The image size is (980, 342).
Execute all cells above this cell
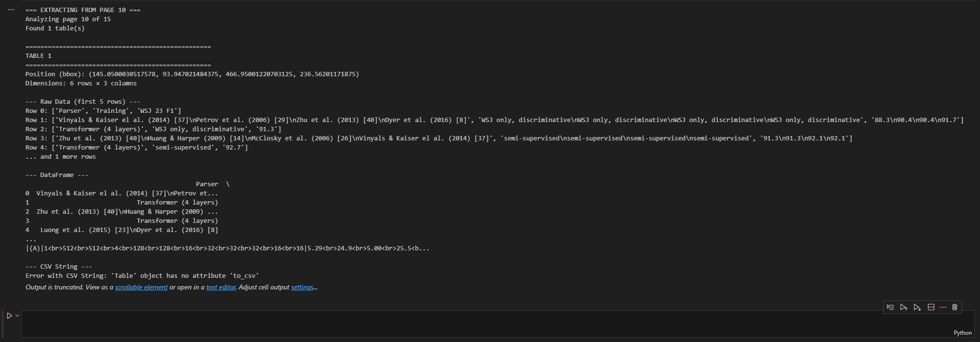coord(903,307)
